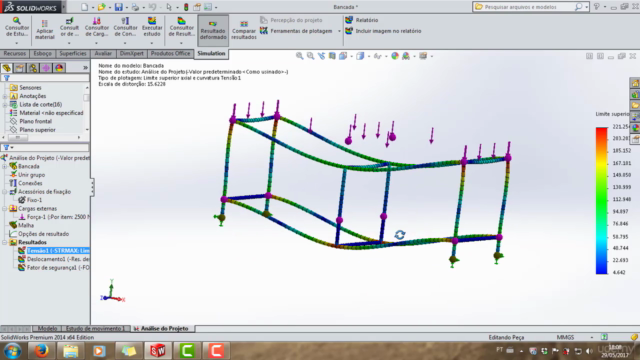Click the Edit Appearance color ball icon
This screenshot has height=360, width=640.
395,56
